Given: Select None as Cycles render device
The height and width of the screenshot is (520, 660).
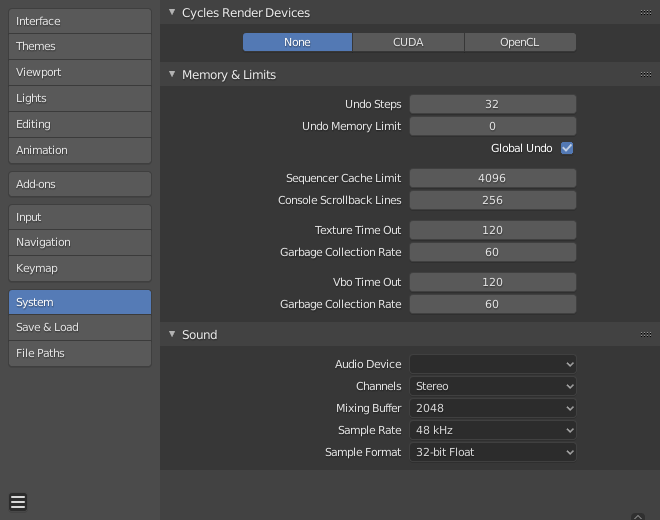Looking at the screenshot, I should [297, 42].
